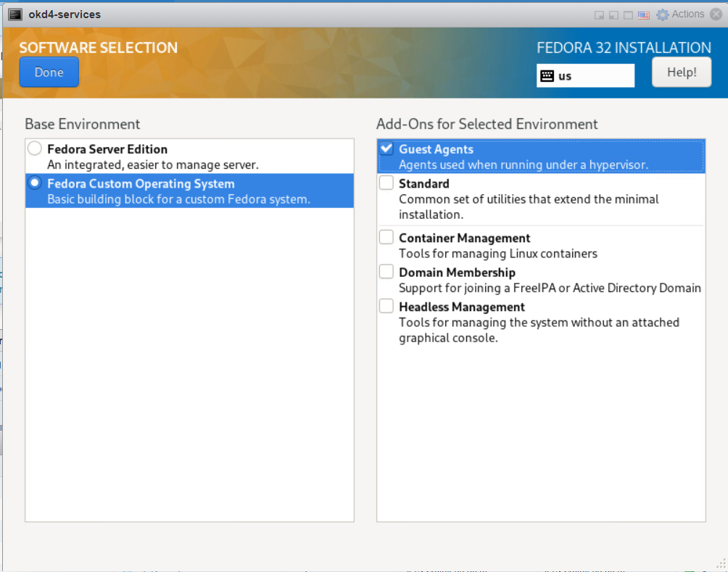Click 'Support for joining a FreeIPA' description

click(550, 288)
